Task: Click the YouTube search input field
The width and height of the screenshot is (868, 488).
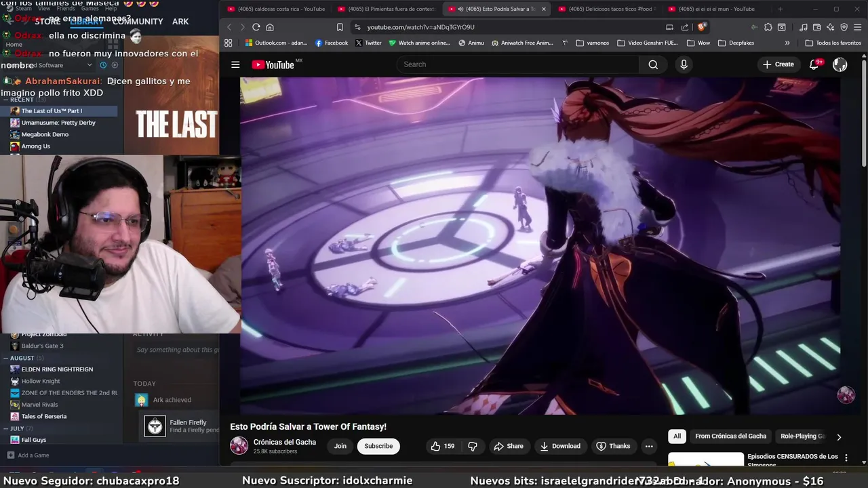Action: pyautogui.click(x=519, y=64)
